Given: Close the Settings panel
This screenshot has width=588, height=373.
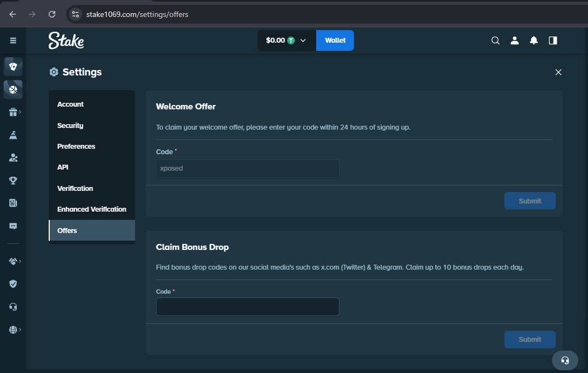Looking at the screenshot, I should click(x=558, y=72).
